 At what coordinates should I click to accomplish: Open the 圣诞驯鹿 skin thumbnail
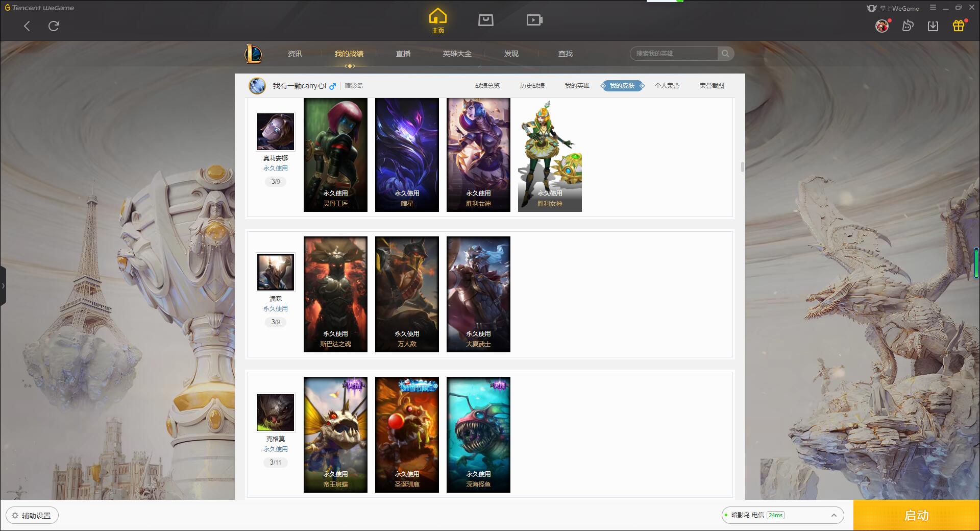(407, 435)
